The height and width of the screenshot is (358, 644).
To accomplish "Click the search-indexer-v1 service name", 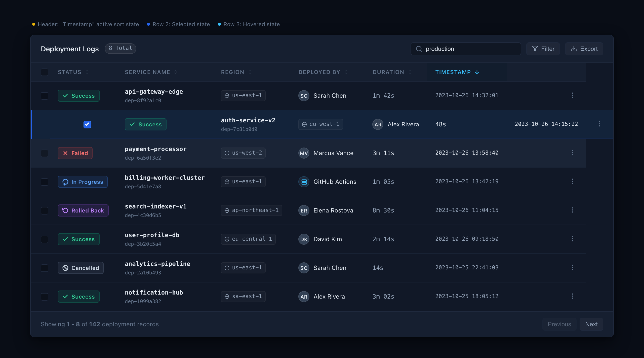I will [156, 206].
